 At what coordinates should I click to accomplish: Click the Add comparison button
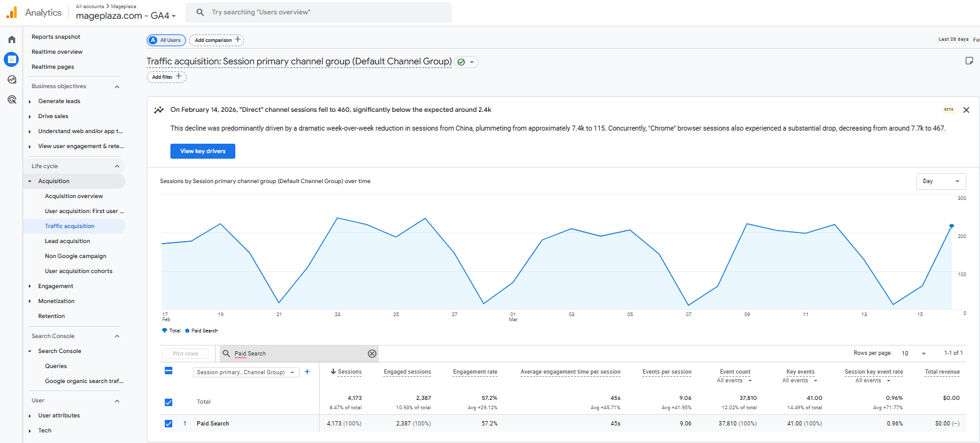(x=216, y=40)
